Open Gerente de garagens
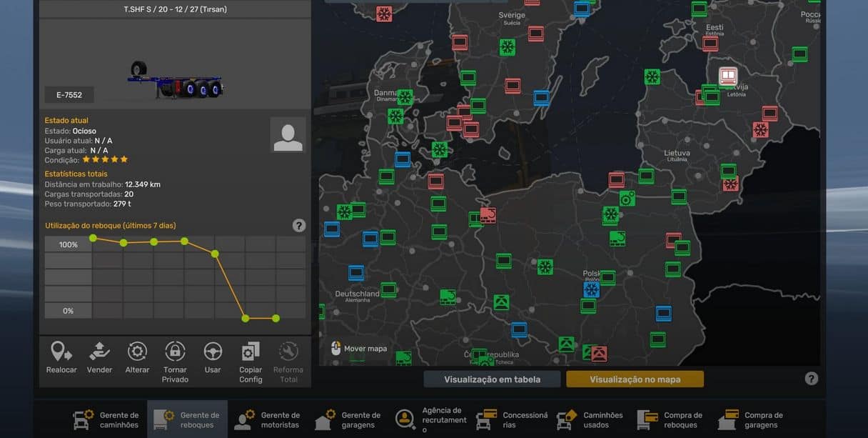The width and height of the screenshot is (868, 438). click(348, 419)
